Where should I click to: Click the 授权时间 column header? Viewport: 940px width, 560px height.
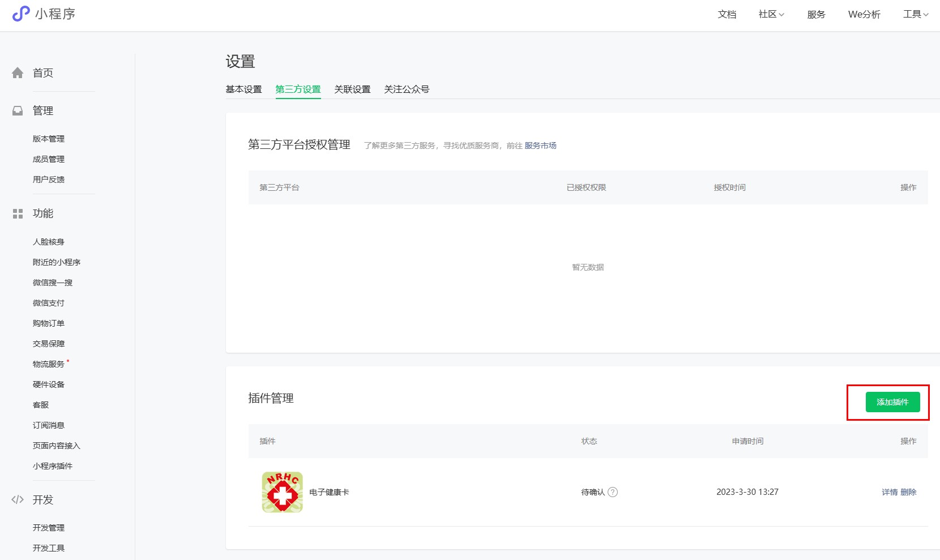click(730, 187)
